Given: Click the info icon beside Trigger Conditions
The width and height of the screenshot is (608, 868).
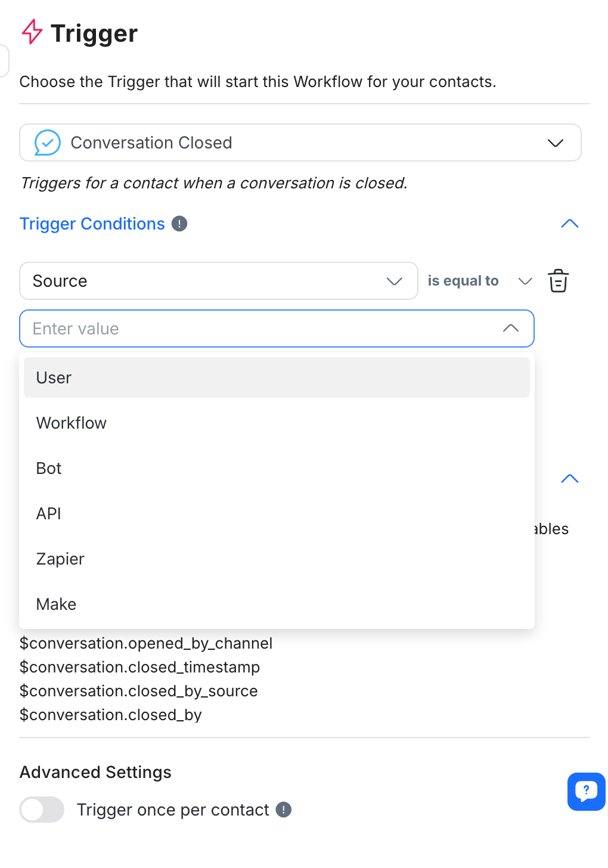Looking at the screenshot, I should tap(179, 224).
